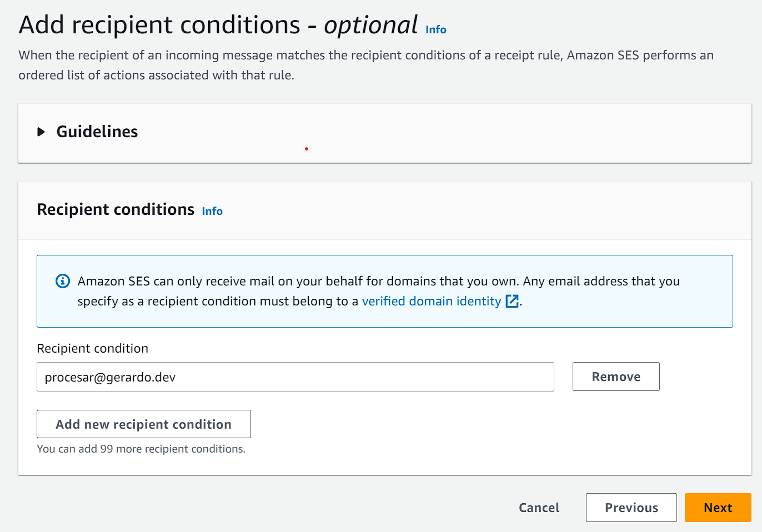Click the Recipient condition field label
The height and width of the screenshot is (532, 762).
pyautogui.click(x=93, y=348)
